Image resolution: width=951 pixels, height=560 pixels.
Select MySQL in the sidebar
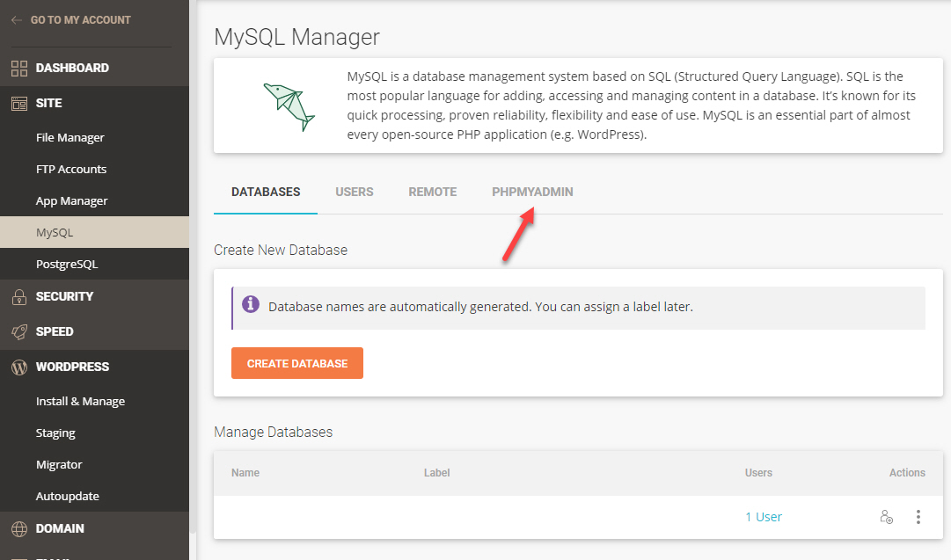pyautogui.click(x=95, y=232)
